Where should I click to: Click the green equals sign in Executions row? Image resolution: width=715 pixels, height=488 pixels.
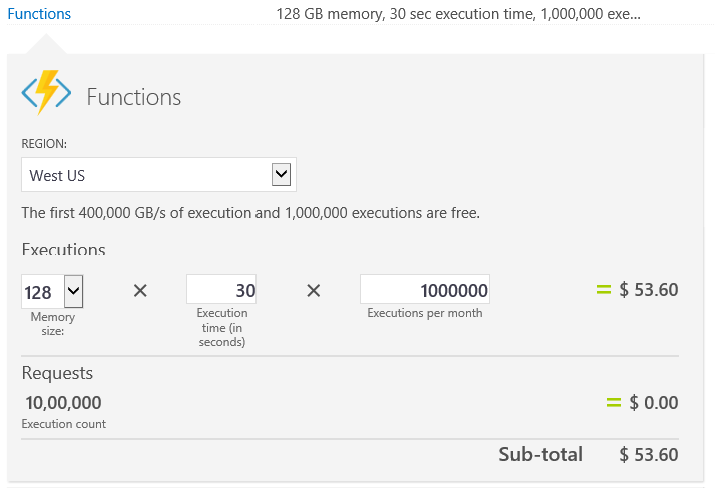coord(603,290)
